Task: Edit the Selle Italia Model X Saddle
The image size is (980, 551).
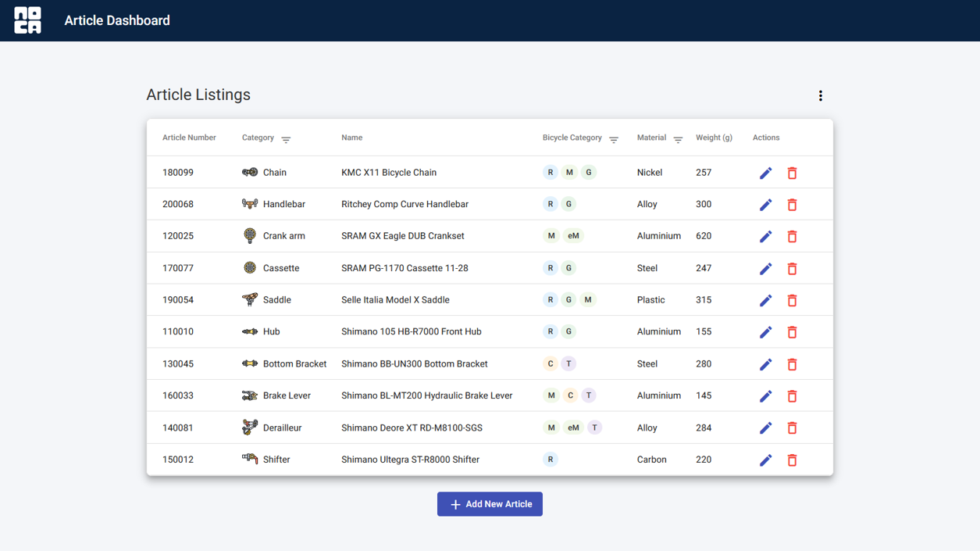Action: click(765, 300)
